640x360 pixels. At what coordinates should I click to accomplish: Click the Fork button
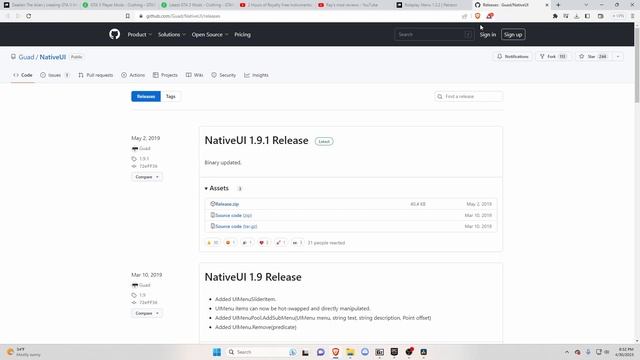click(553, 56)
